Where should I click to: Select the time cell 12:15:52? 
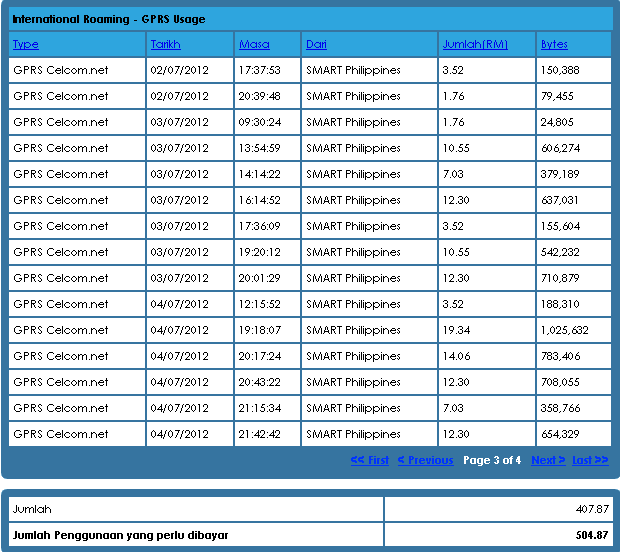[259, 304]
